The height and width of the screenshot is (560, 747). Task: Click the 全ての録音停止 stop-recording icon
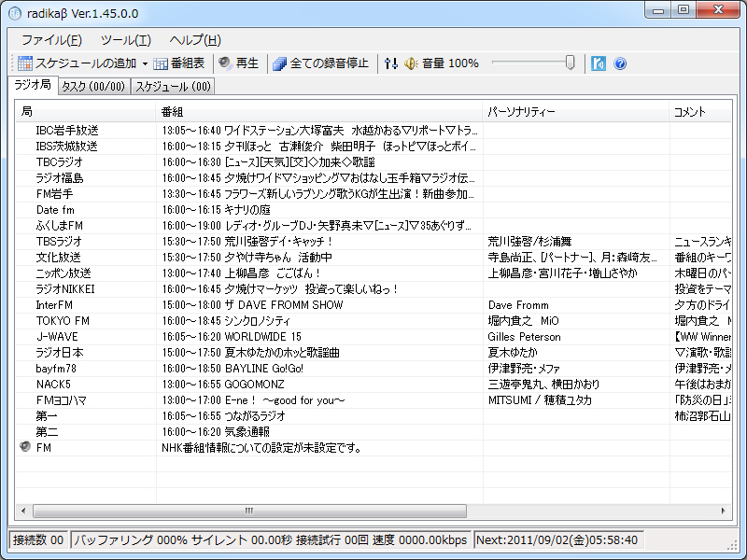pyautogui.click(x=278, y=63)
